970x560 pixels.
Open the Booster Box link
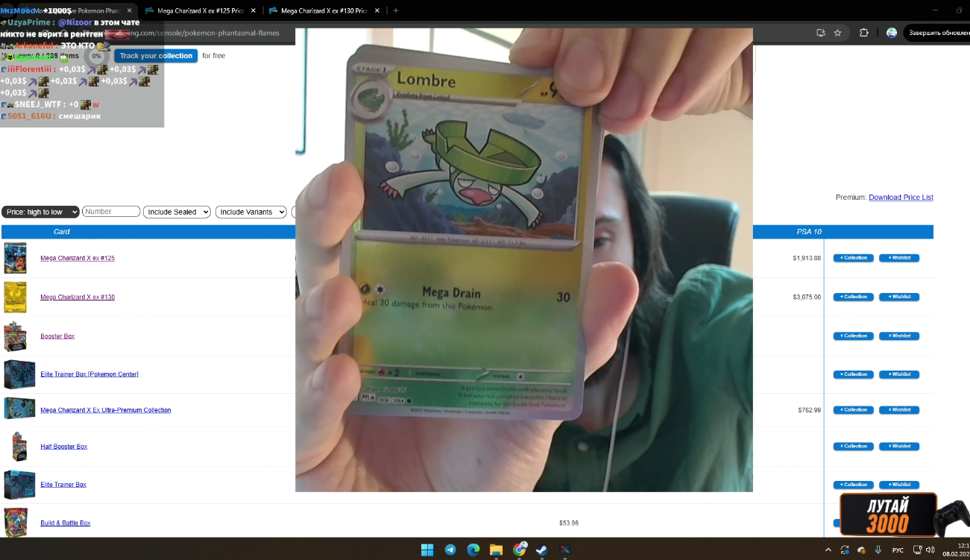57,336
